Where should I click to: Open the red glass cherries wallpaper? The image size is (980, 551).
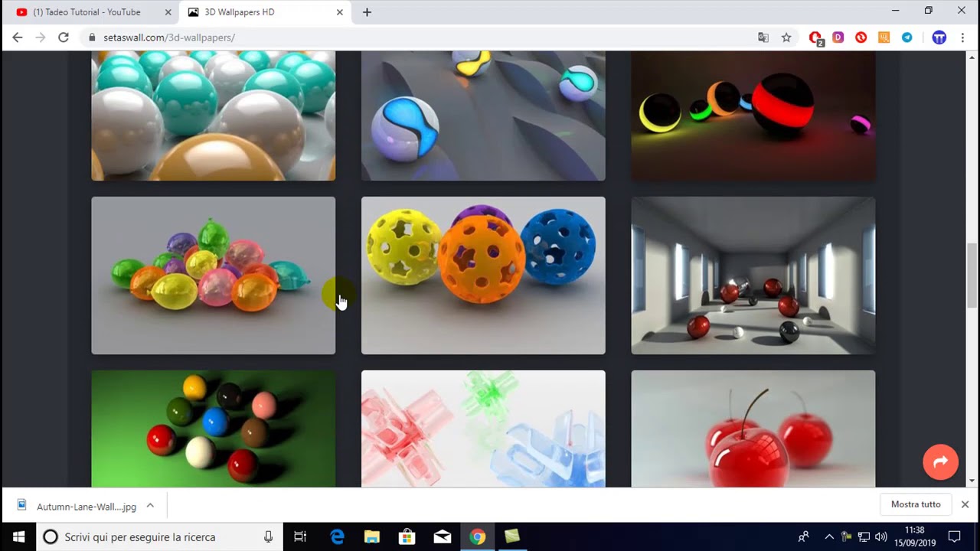click(753, 429)
